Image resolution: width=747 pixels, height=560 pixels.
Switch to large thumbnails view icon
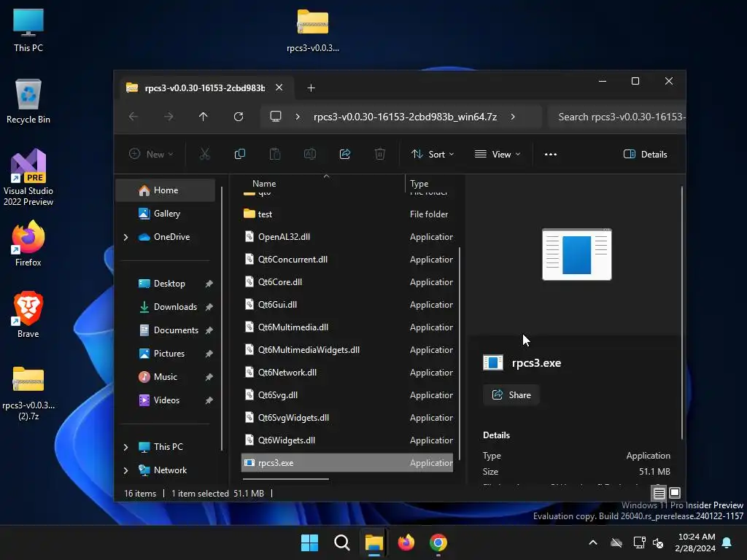click(x=675, y=493)
